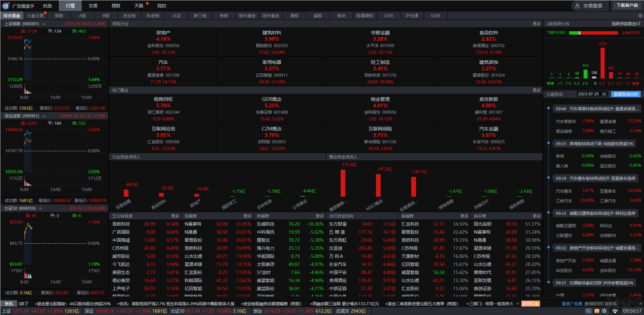Click the red 3222 bar in A股涨跌分布
The image size is (644, 315).
603,63
